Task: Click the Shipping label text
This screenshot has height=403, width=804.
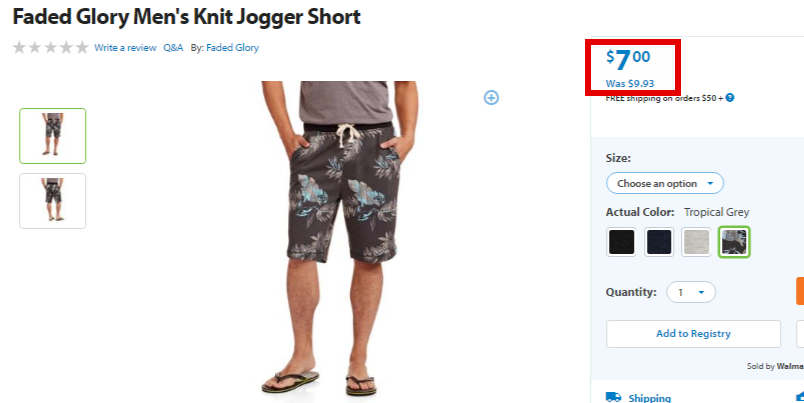Action: 649,398
